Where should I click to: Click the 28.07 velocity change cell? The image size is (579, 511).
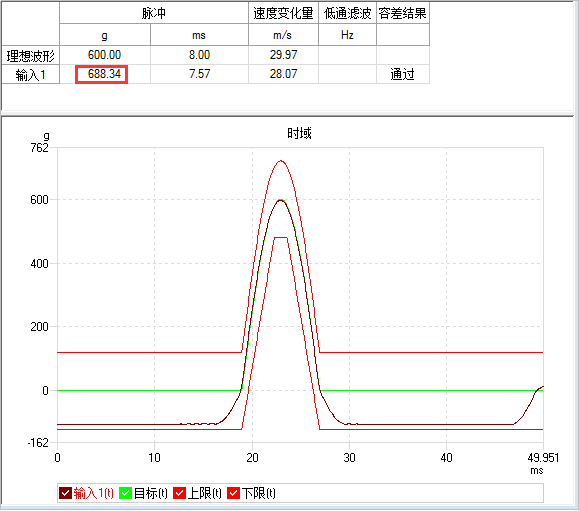point(283,74)
